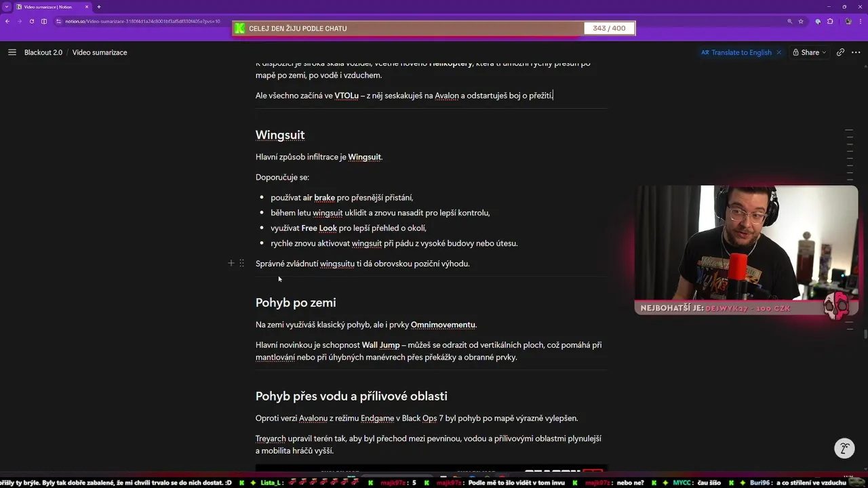Open the Blackout 2.0 breadcrumb
Screen dimensions: 868x488
pyautogui.click(x=43, y=52)
